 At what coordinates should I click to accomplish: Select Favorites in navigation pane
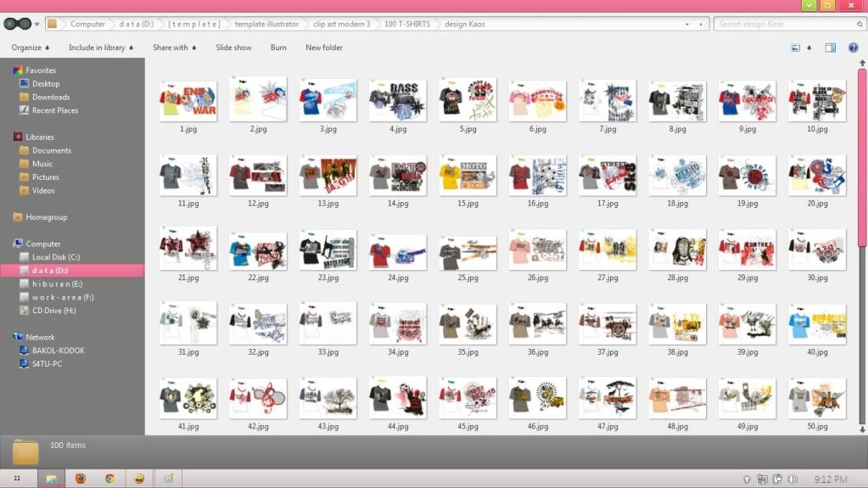pyautogui.click(x=41, y=70)
